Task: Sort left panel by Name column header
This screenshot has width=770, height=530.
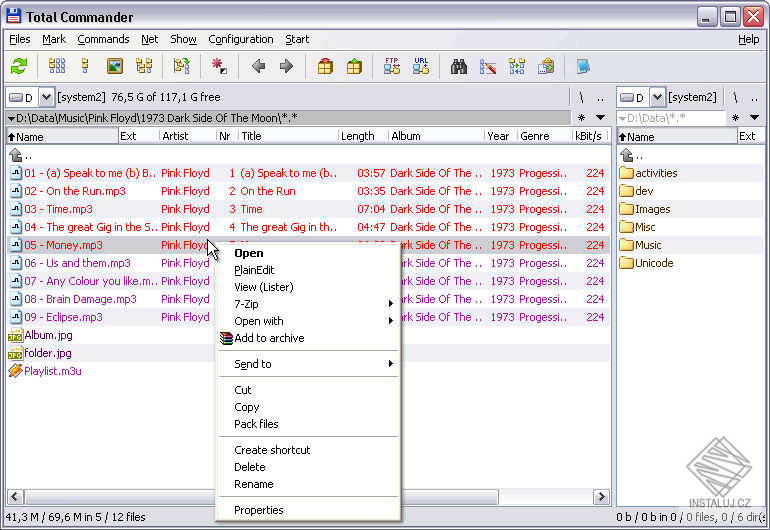Action: pos(62,136)
